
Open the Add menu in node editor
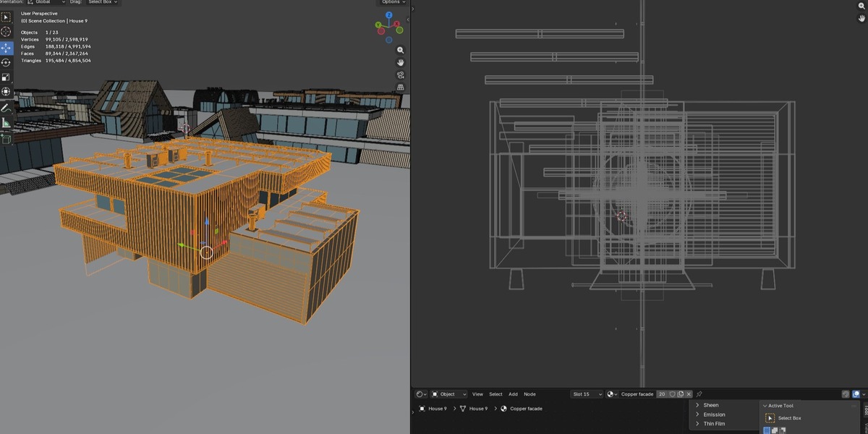(513, 394)
